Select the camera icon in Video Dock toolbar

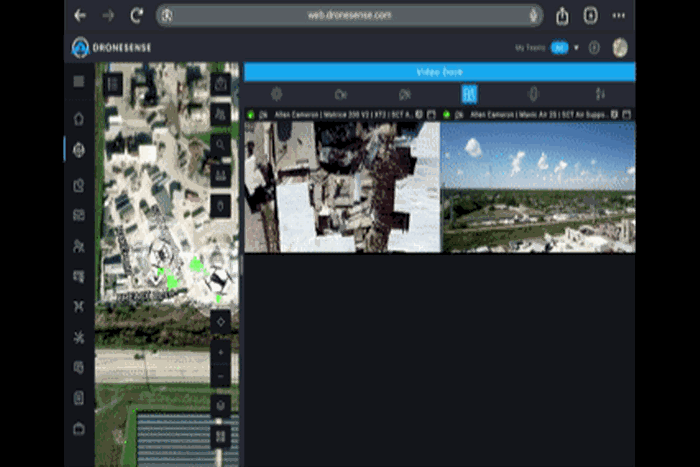coord(341,94)
